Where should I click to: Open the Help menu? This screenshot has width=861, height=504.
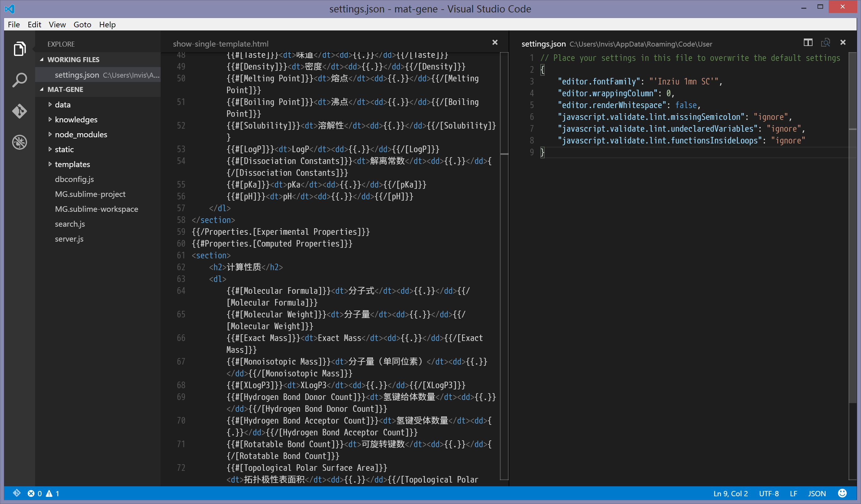[x=107, y=25]
